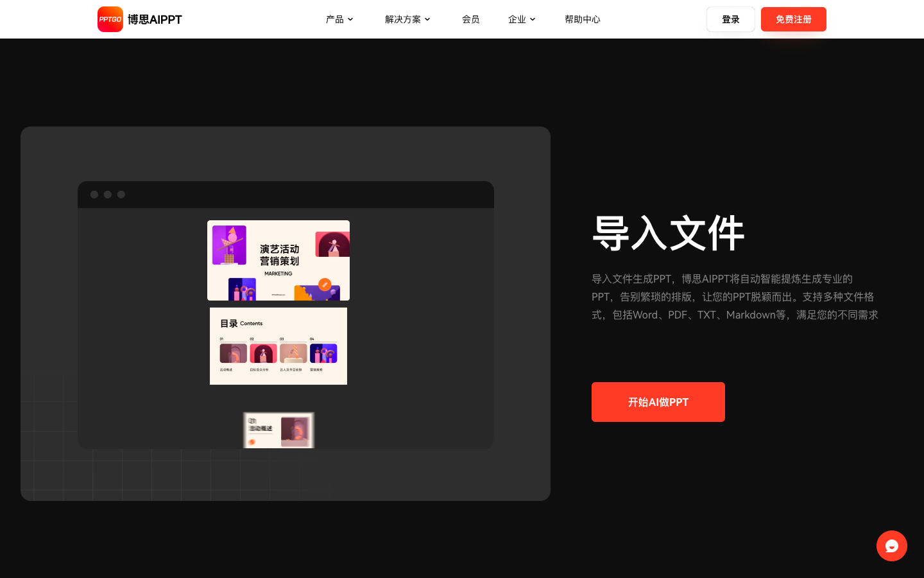This screenshot has width=924, height=578.
Task: Select the 活动概述 slide thumbnail
Action: (278, 430)
